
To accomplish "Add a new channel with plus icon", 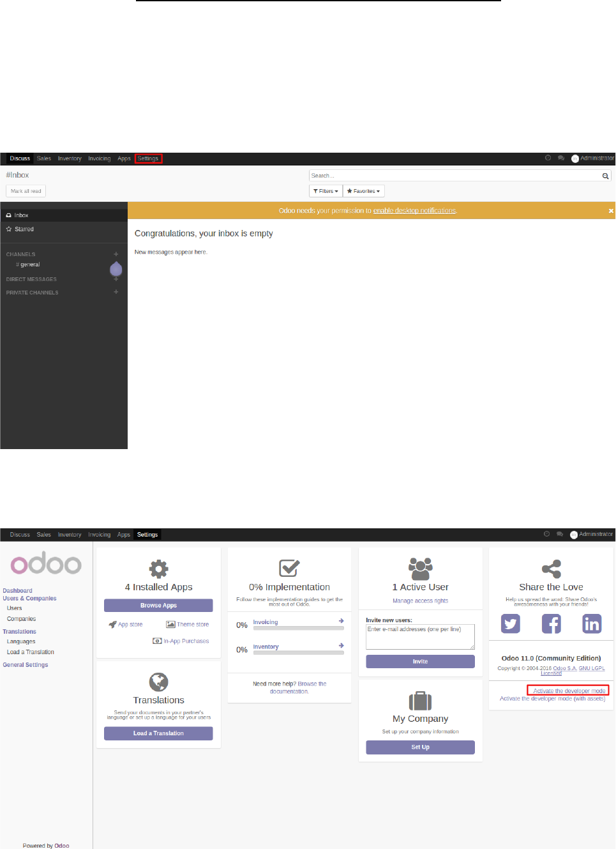I will pyautogui.click(x=116, y=254).
